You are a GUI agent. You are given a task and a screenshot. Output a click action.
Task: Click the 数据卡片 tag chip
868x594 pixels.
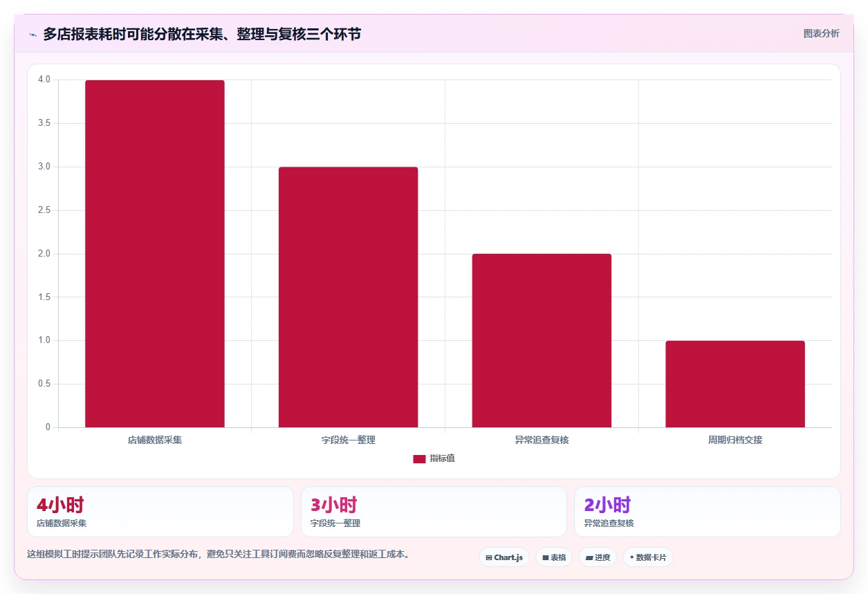(x=648, y=557)
